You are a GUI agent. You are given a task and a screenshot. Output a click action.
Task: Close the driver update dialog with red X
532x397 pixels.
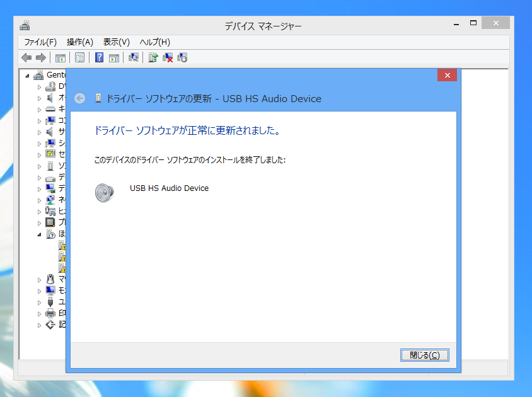coord(447,75)
